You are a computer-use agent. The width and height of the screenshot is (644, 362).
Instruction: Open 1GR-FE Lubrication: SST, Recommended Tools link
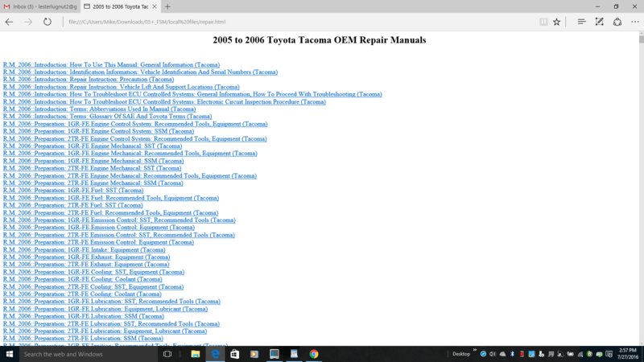112,301
